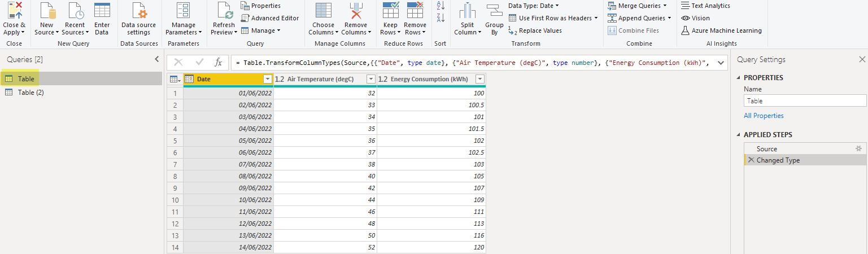Expand the formula bar
Screen dimensions: 868x254
[720, 63]
